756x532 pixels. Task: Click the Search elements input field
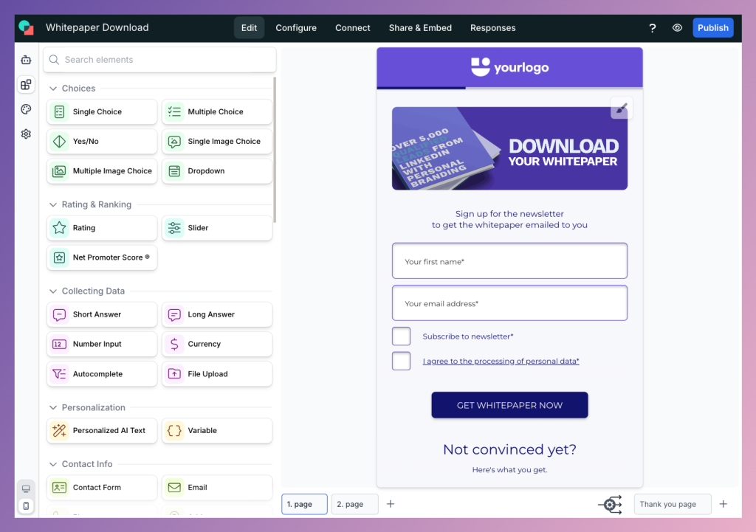click(159, 59)
